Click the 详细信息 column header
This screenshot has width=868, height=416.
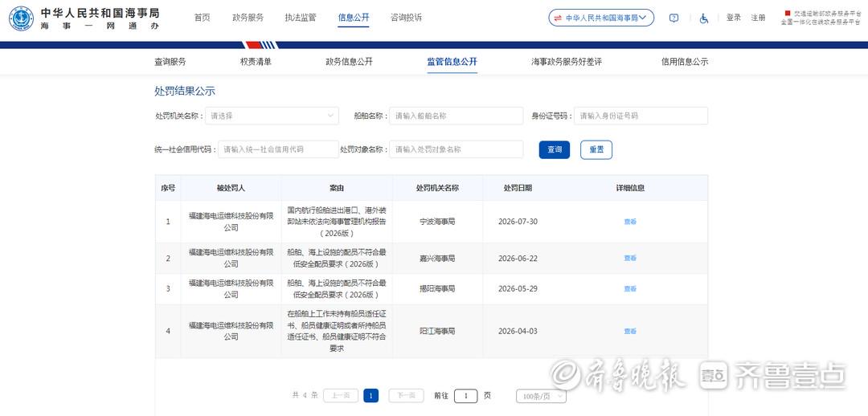pos(630,188)
